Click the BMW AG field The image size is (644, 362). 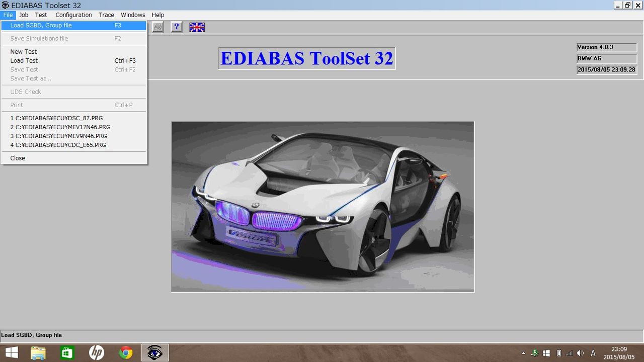607,58
